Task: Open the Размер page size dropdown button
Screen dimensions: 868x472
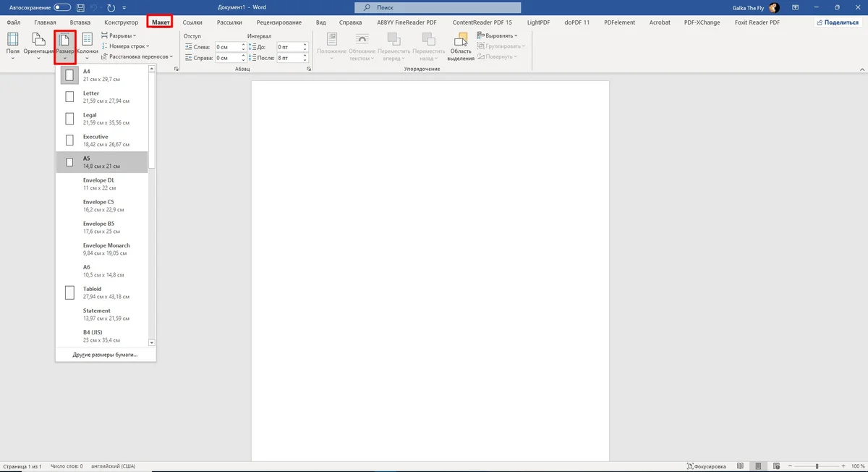Action: pos(65,46)
